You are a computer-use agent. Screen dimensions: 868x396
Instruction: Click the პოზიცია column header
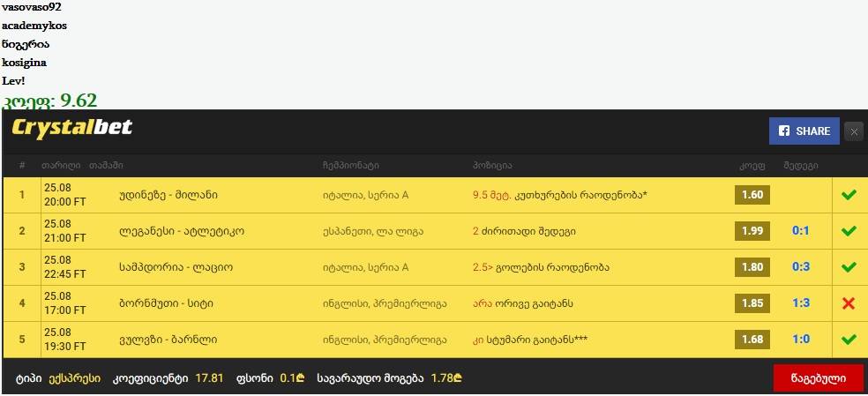[492, 166]
